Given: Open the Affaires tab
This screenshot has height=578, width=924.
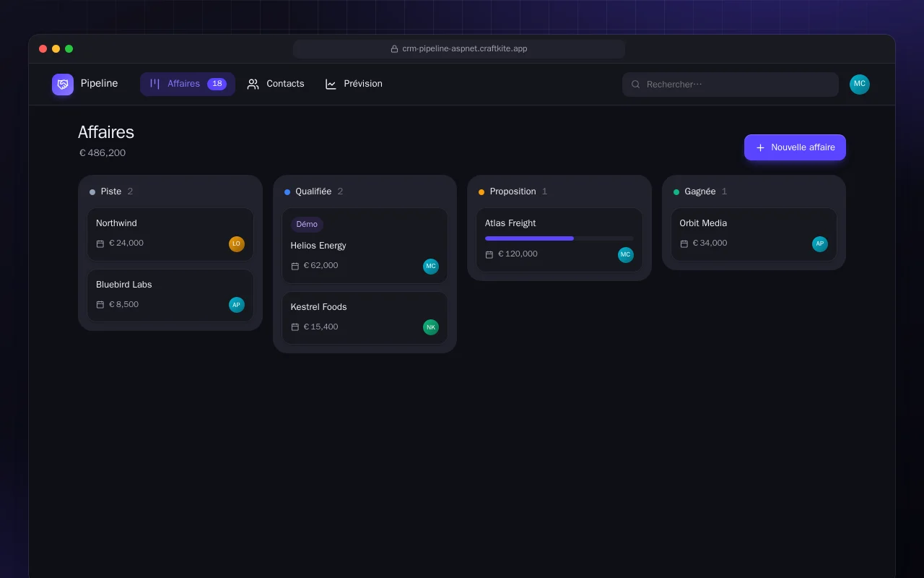Looking at the screenshot, I should [x=188, y=84].
